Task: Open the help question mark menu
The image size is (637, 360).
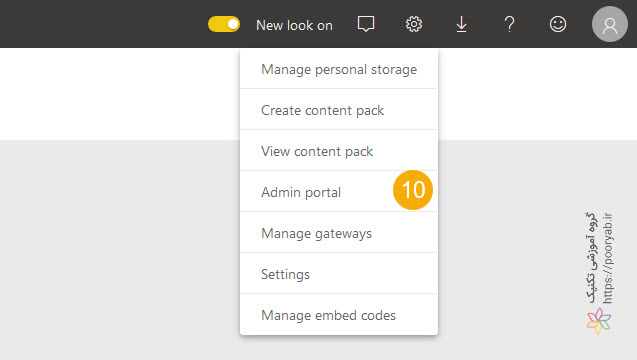Action: (x=509, y=24)
